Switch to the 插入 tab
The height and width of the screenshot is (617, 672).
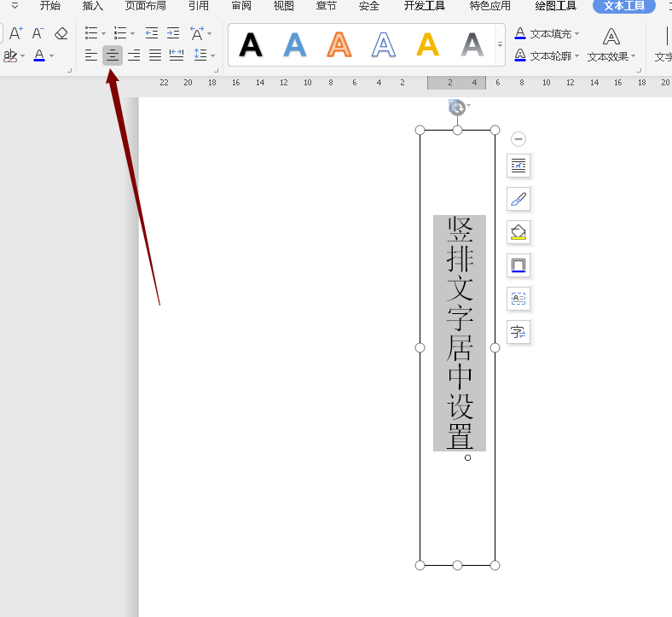tap(93, 6)
